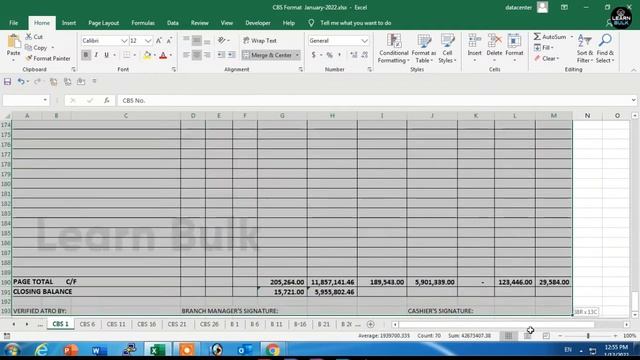
Task: Click Increase Decimal icon
Action: point(353,55)
